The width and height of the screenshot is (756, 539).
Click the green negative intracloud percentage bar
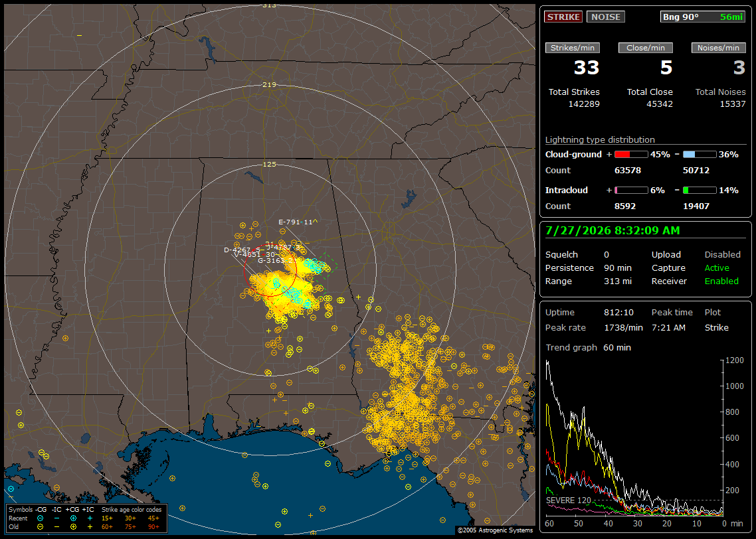[x=700, y=191]
